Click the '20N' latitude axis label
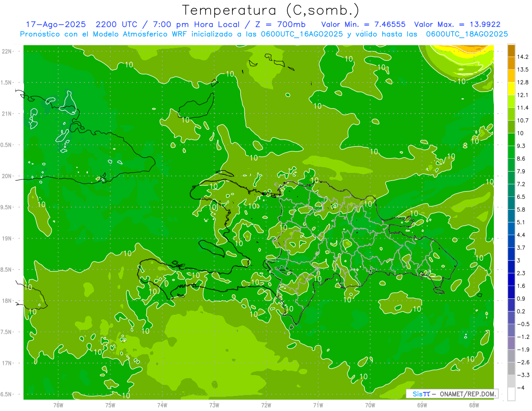The image size is (532, 411). (x=7, y=176)
